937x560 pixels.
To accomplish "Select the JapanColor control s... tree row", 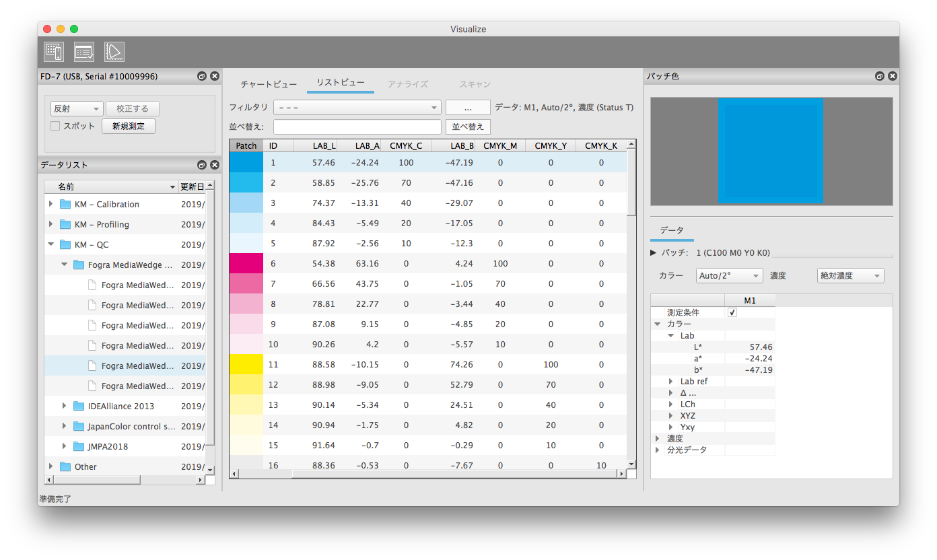I will 125,427.
